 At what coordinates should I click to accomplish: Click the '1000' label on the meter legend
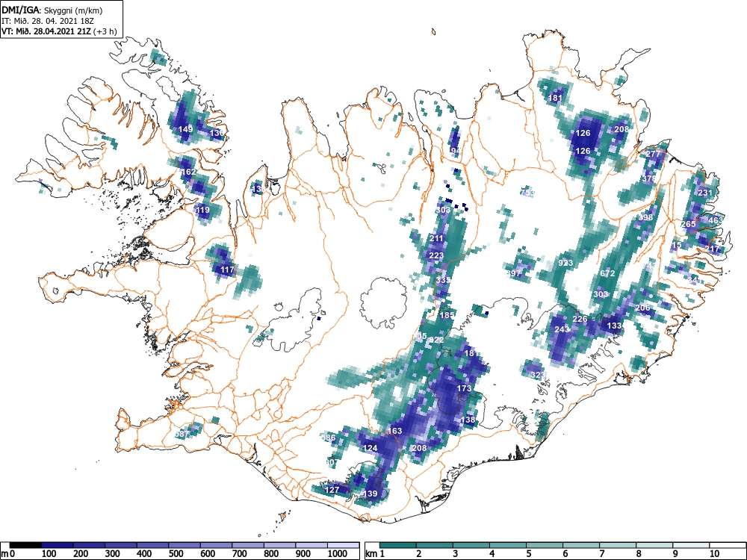click(338, 554)
